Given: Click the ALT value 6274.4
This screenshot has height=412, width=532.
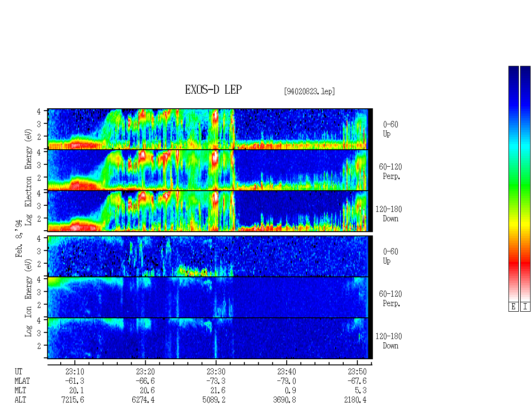Looking at the screenshot, I should (x=143, y=400).
